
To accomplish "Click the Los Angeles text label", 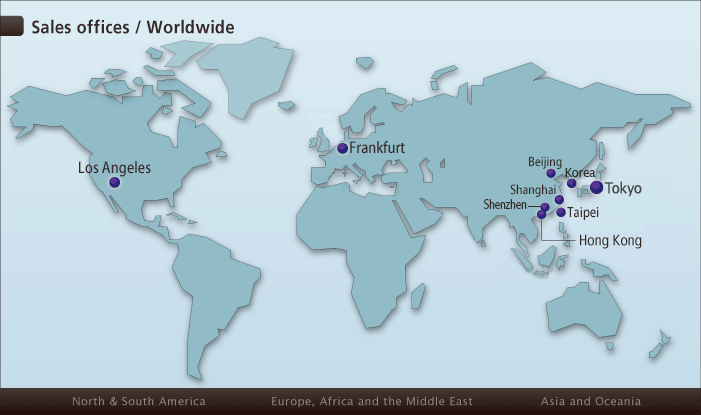I will point(114,168).
